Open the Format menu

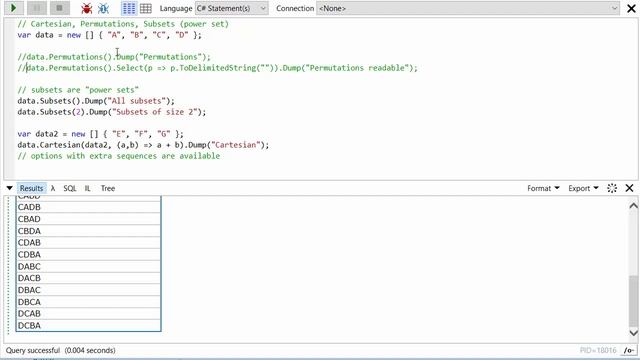click(x=543, y=188)
